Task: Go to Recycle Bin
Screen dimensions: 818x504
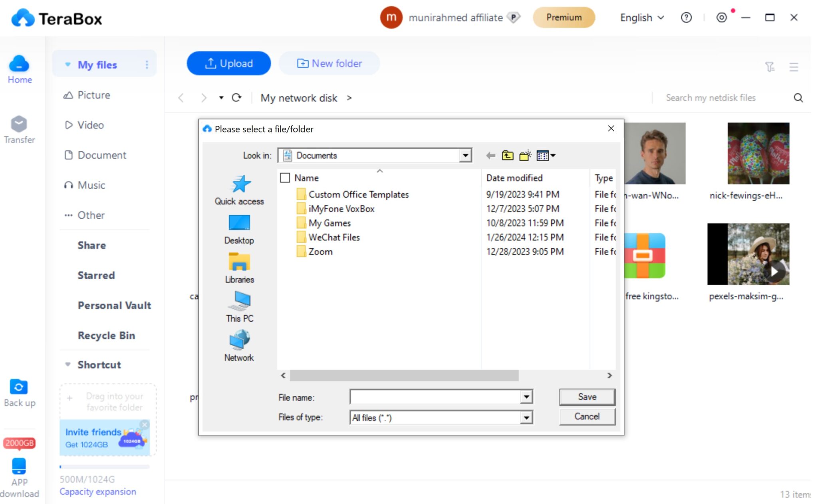Action: [x=106, y=335]
